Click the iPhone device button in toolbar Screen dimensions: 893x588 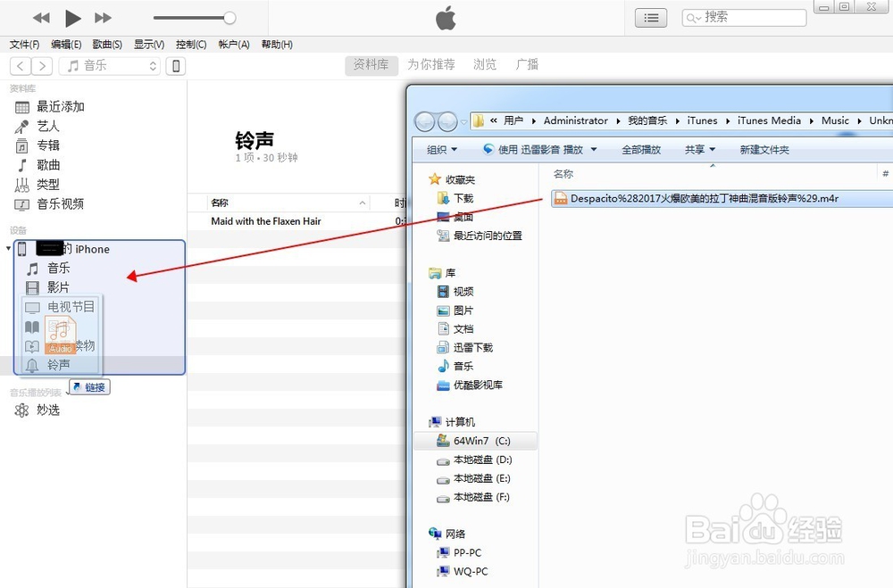pos(176,66)
